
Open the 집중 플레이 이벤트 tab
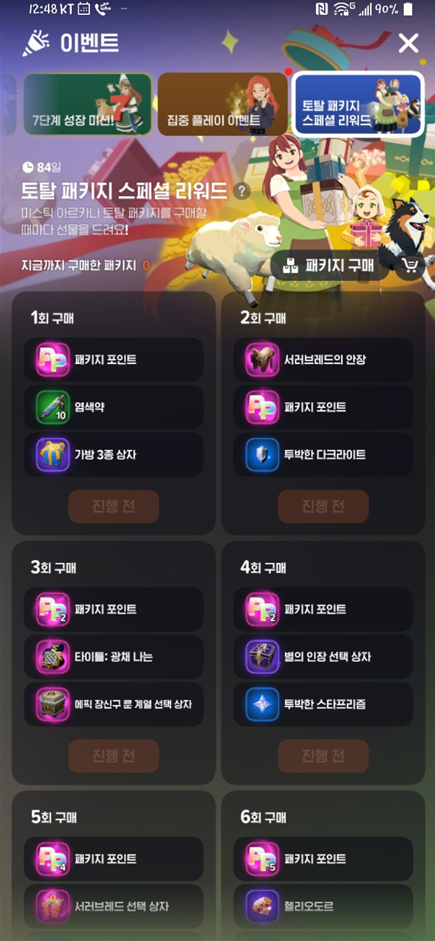pos(223,104)
